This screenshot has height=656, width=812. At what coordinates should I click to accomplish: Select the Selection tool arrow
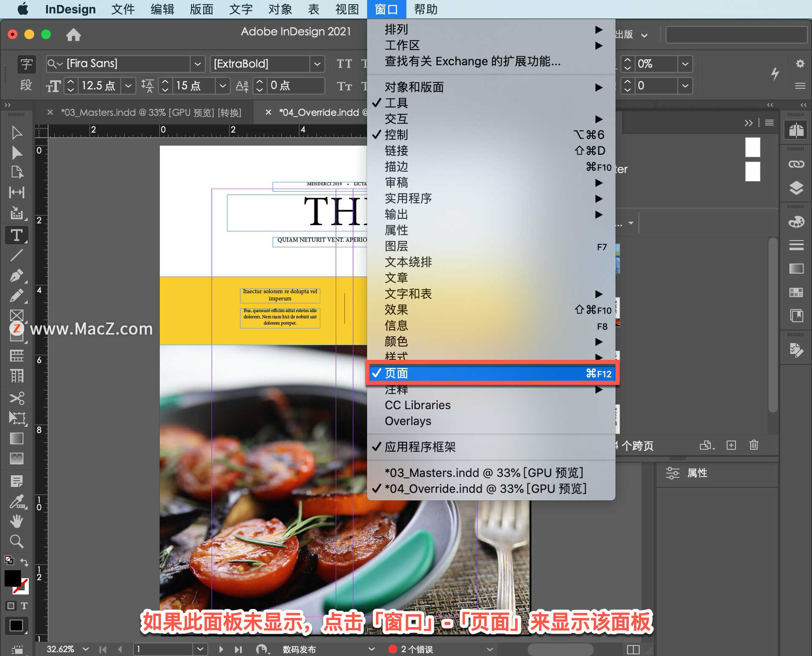pyautogui.click(x=16, y=133)
